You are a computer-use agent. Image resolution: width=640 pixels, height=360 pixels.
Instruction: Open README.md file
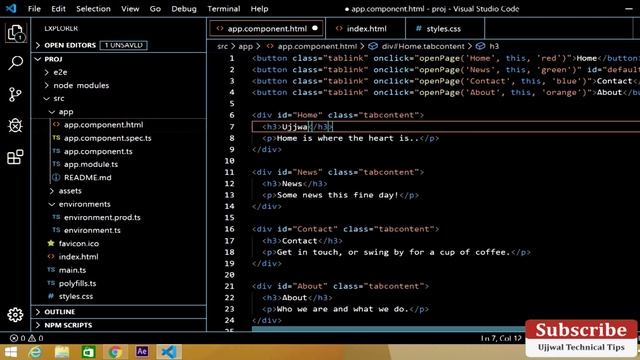point(87,178)
